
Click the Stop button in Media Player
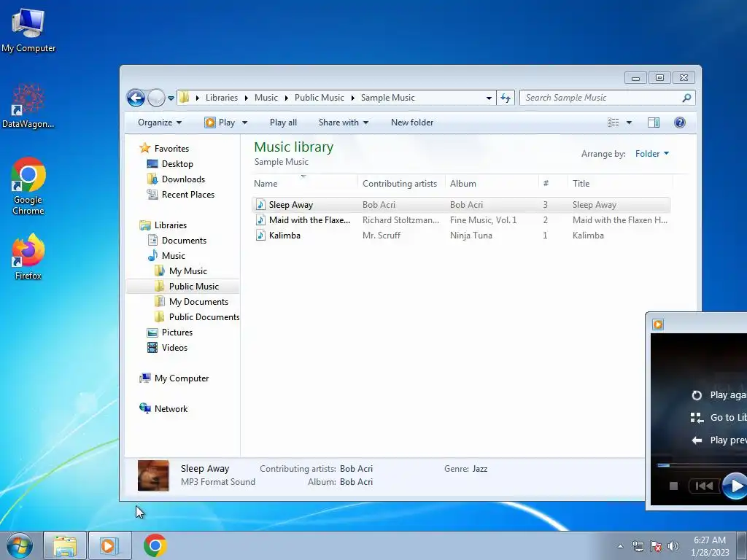(x=673, y=486)
